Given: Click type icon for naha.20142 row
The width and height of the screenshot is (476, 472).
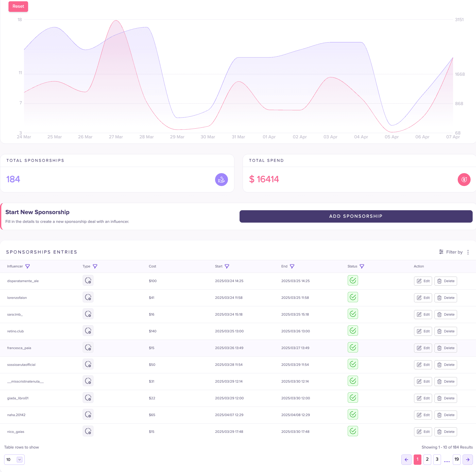Looking at the screenshot, I should pos(88,414).
